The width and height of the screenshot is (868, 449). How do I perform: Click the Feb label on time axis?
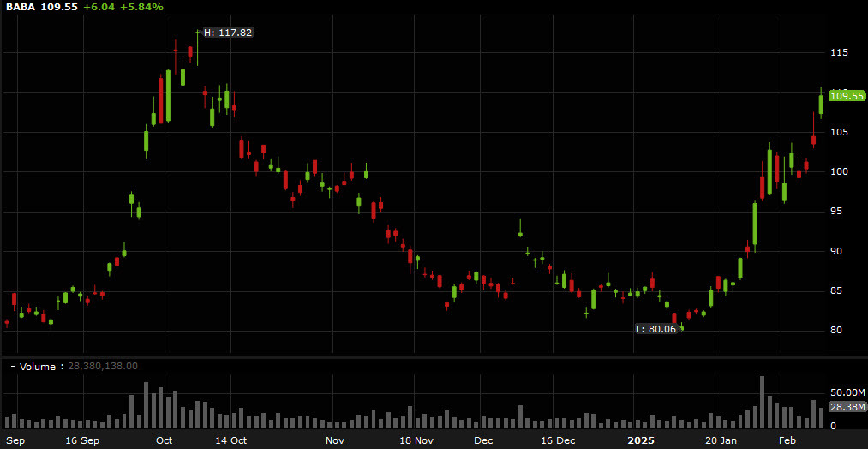[788, 440]
